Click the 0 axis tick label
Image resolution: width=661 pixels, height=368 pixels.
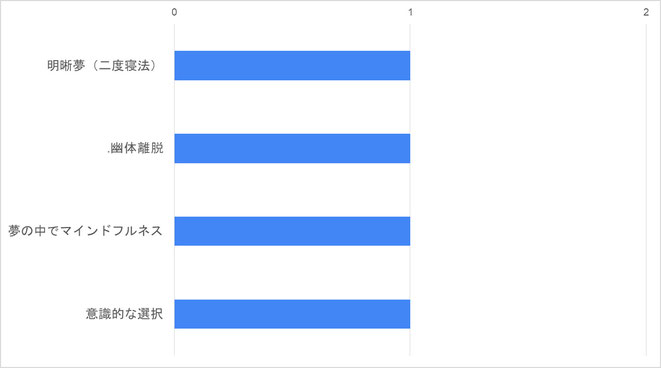(x=174, y=13)
